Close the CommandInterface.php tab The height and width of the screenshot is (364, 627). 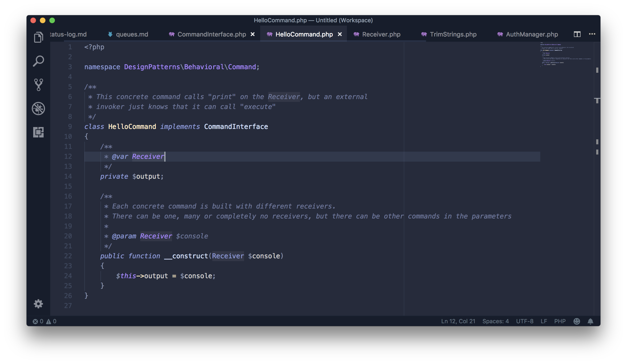click(253, 34)
